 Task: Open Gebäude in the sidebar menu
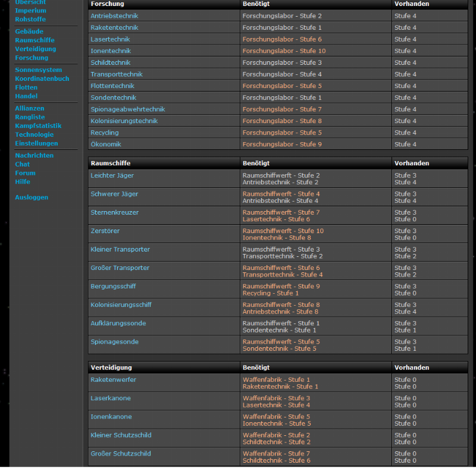pyautogui.click(x=29, y=32)
